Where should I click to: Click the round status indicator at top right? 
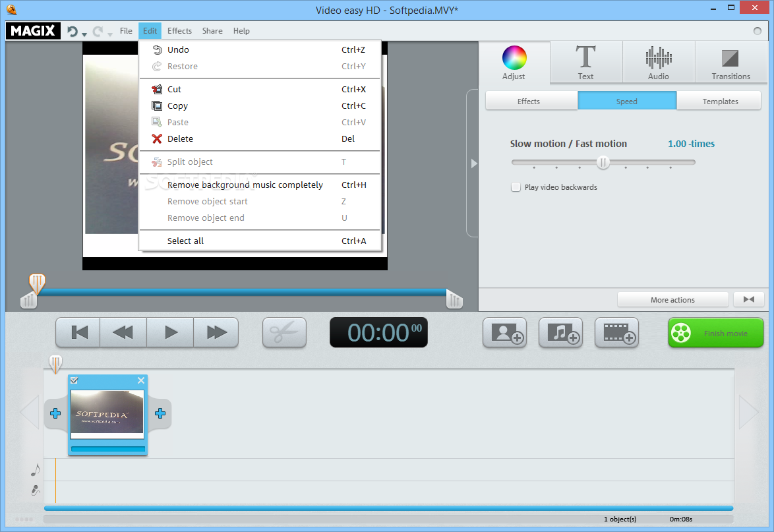[758, 31]
